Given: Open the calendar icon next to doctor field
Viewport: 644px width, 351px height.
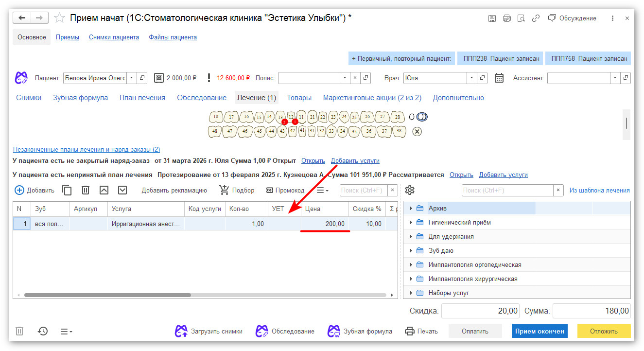Looking at the screenshot, I should click(x=499, y=78).
